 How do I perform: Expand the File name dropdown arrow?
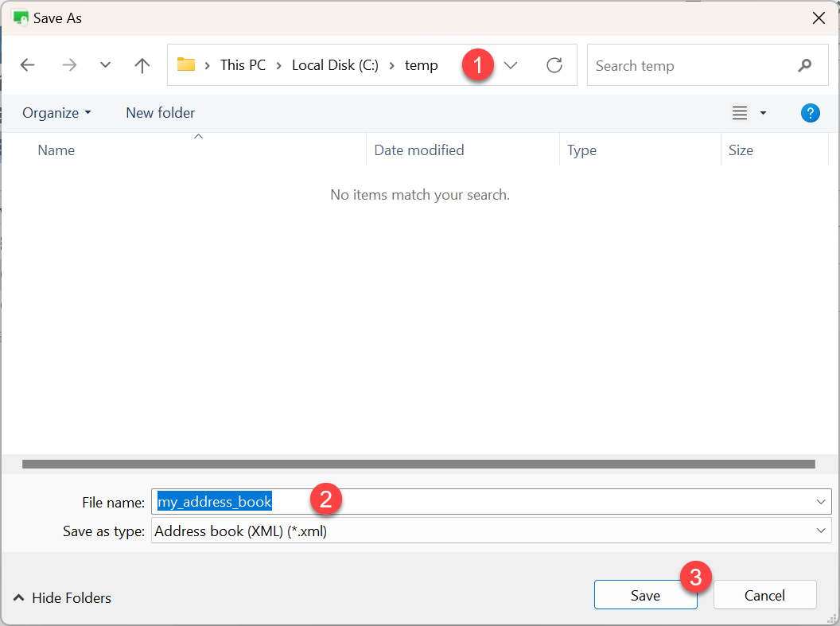(820, 502)
